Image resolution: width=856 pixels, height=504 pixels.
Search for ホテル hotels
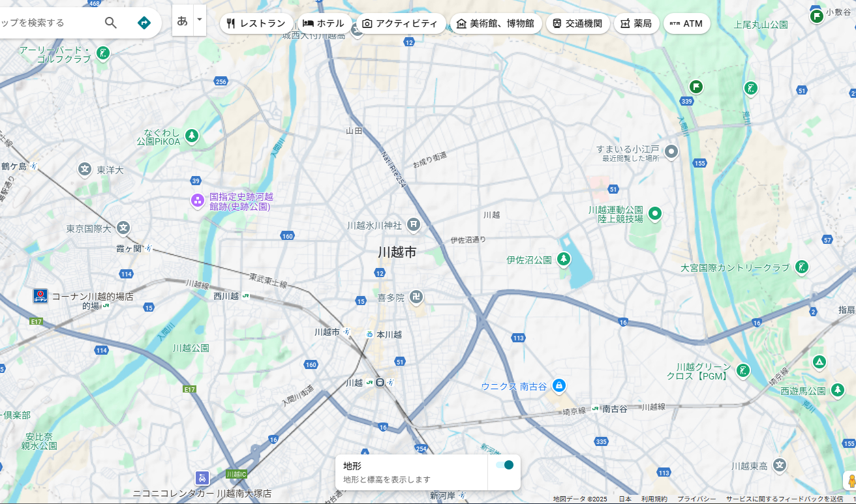[x=325, y=23]
